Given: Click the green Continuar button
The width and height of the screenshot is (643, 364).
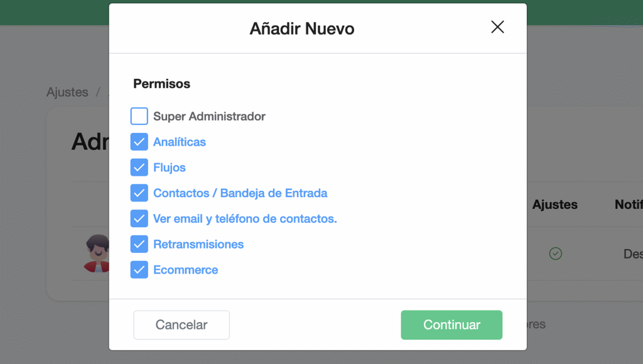Looking at the screenshot, I should tap(451, 325).
